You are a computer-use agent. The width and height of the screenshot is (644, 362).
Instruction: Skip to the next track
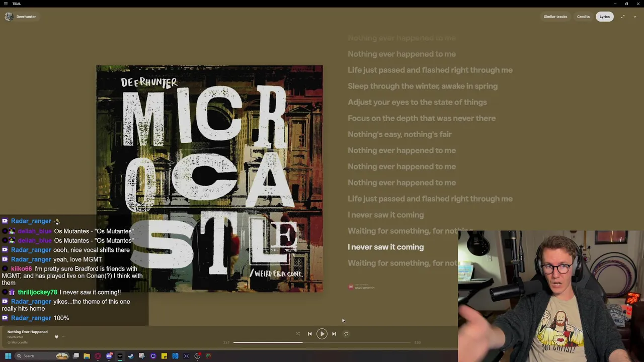[x=334, y=334]
